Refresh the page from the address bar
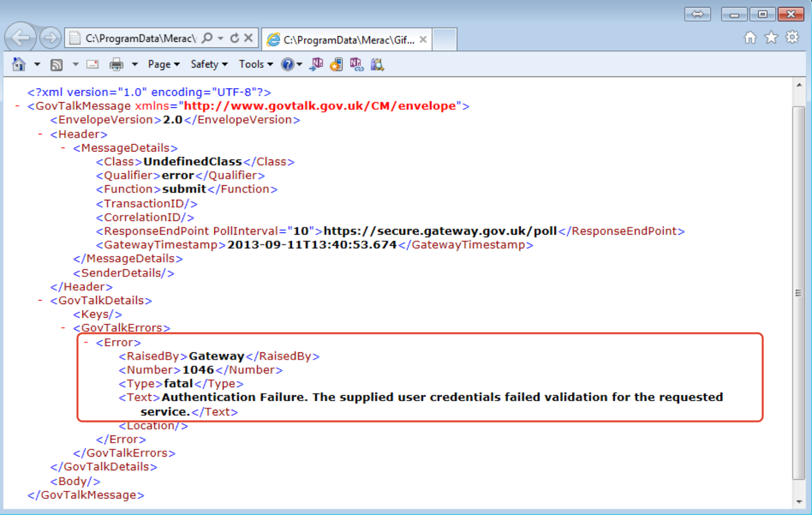 click(234, 38)
